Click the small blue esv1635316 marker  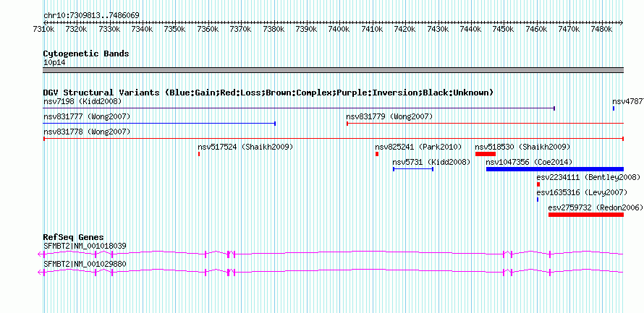(x=538, y=200)
